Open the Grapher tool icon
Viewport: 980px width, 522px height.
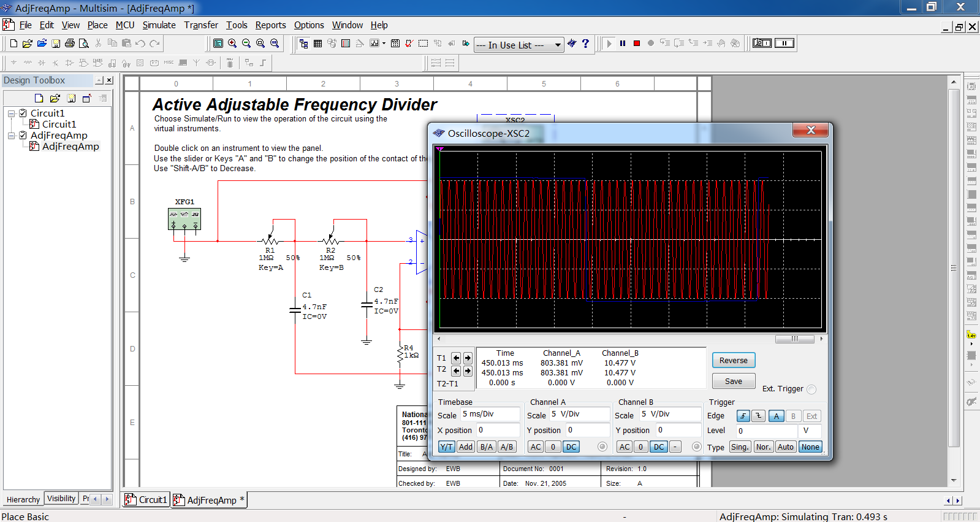coord(374,44)
